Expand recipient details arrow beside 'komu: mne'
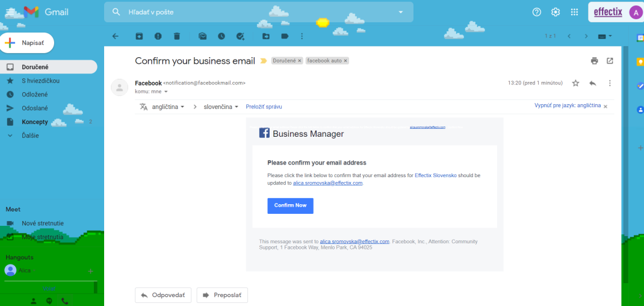Image resolution: width=644 pixels, height=306 pixels. (166, 92)
